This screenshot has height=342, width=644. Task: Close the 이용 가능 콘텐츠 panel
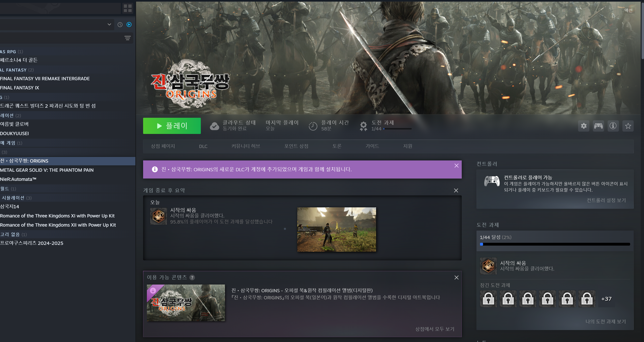[x=456, y=277]
